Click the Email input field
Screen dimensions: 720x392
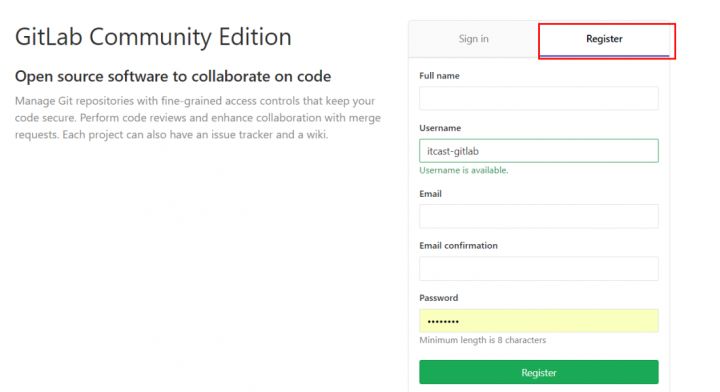[539, 216]
